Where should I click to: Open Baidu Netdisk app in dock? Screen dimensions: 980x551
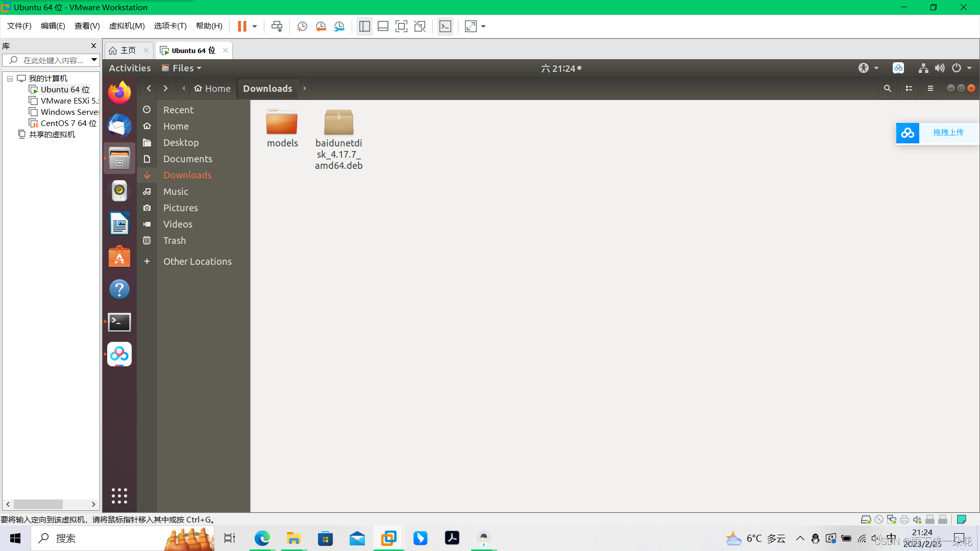pyautogui.click(x=119, y=354)
